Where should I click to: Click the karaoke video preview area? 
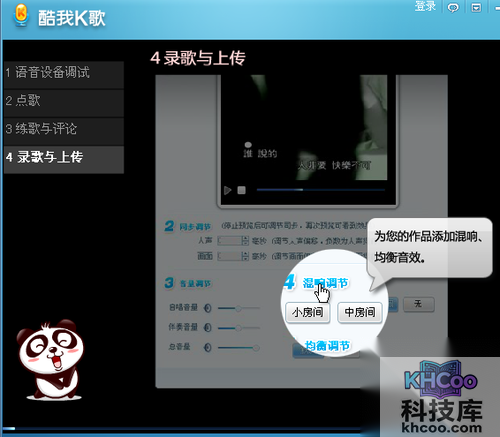coord(304,128)
